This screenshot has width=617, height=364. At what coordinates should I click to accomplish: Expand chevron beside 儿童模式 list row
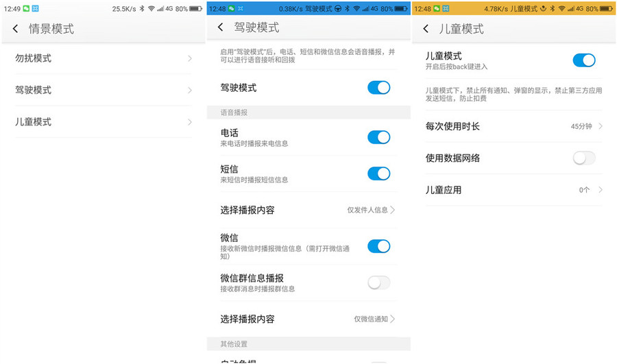pyautogui.click(x=190, y=122)
